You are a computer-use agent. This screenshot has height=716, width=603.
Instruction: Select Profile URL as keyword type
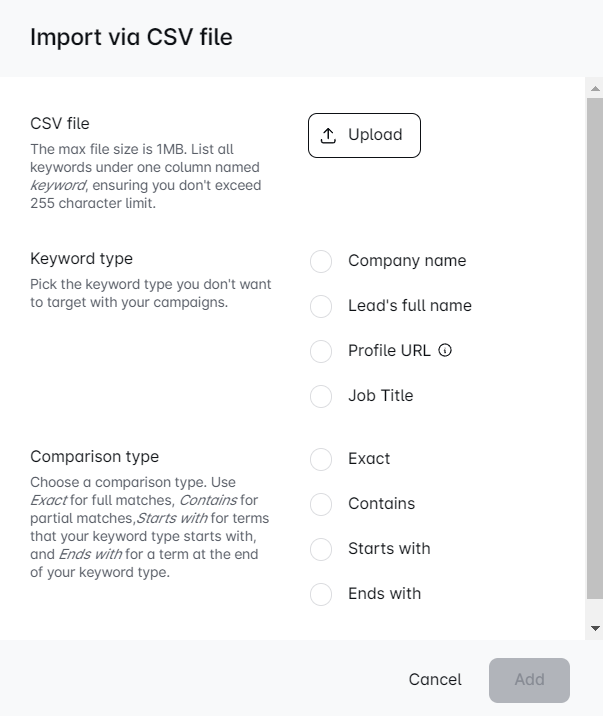321,351
